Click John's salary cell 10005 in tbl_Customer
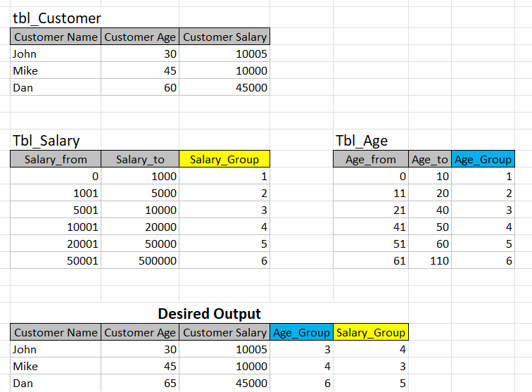532x392 pixels. click(x=224, y=53)
